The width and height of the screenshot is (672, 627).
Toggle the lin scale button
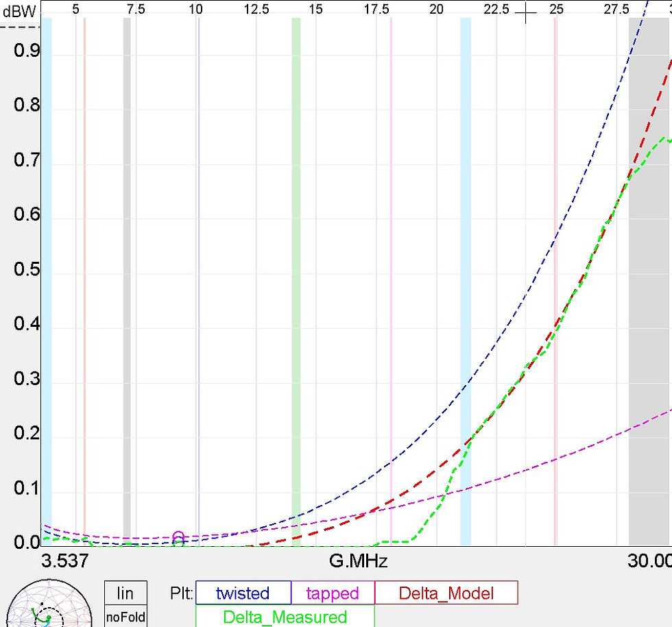(125, 593)
